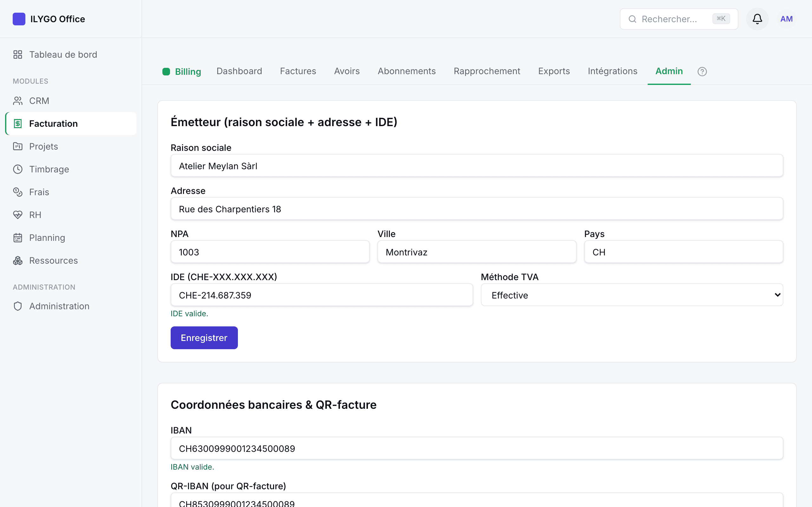Image resolution: width=812 pixels, height=507 pixels.
Task: Click the Raison sociale input field
Action: (x=477, y=166)
